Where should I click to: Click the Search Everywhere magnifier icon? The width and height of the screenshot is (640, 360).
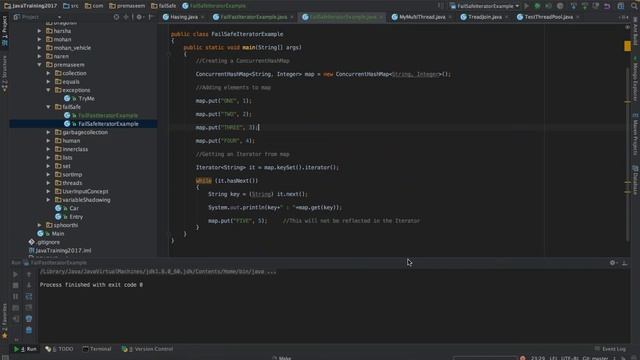click(x=634, y=6)
